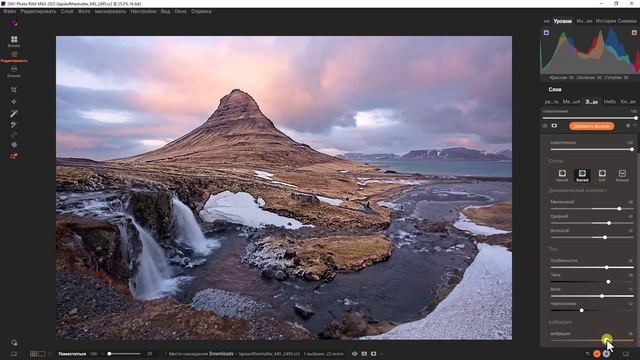Adjust the Черноземы (blacks) slider
The width and height of the screenshot is (640, 360).
(x=592, y=310)
